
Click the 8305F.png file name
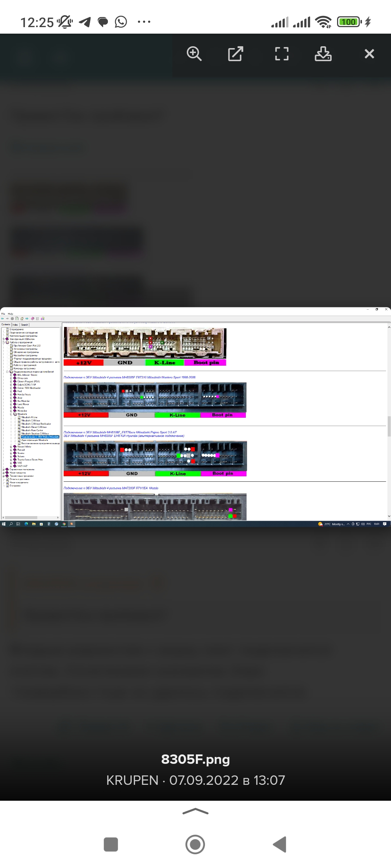coord(195,759)
